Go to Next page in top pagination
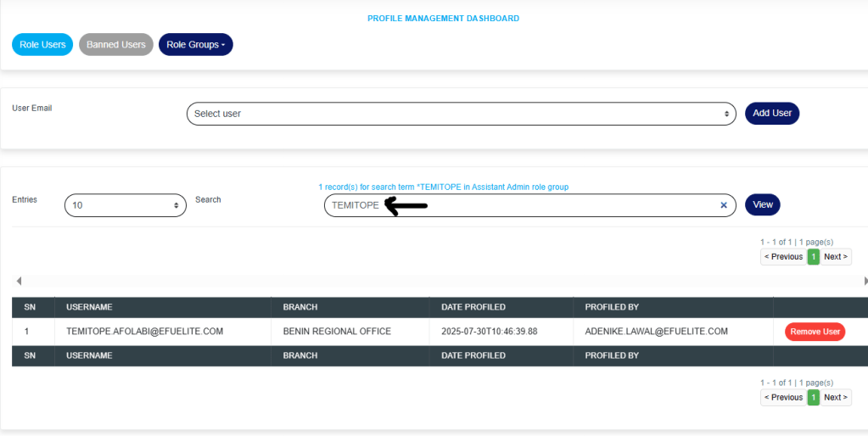868x436 pixels. [x=836, y=257]
